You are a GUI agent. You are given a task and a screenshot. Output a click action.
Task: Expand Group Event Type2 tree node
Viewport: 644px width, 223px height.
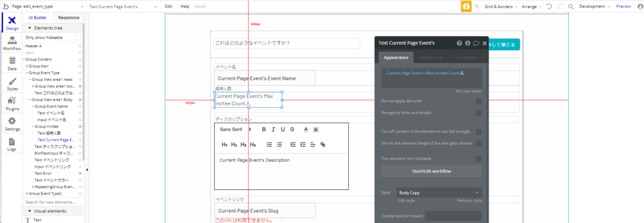click(27, 194)
